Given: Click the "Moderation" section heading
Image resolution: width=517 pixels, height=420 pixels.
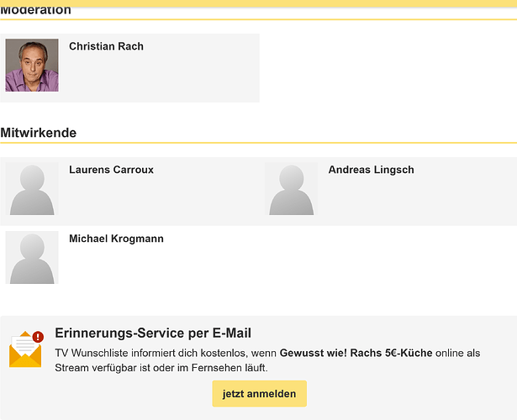Looking at the screenshot, I should (36, 11).
